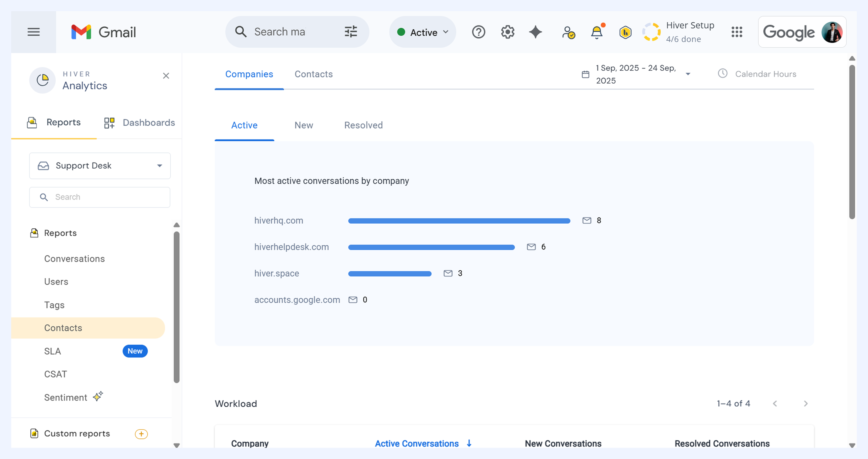
Task: Open the Conversations report
Action: [x=74, y=259]
